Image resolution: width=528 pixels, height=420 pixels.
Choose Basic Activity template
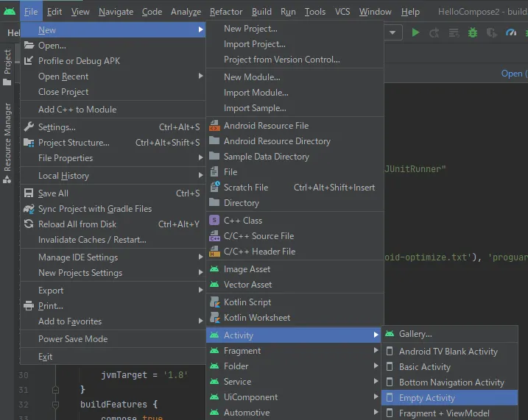[424, 367]
